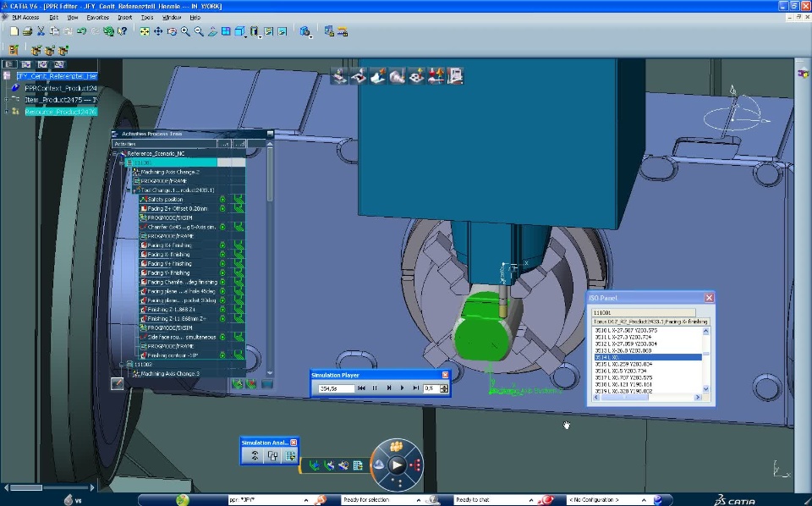Click the simulation time field showing 354,5s
812x506 pixels.
337,388
